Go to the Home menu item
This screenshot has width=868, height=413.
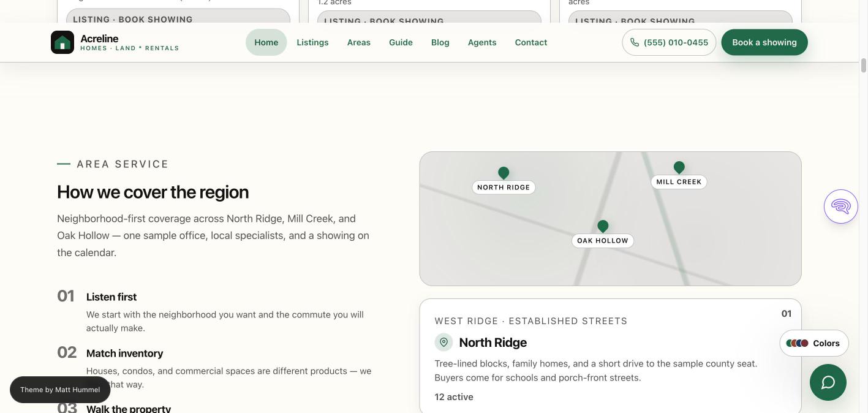pyautogui.click(x=266, y=42)
